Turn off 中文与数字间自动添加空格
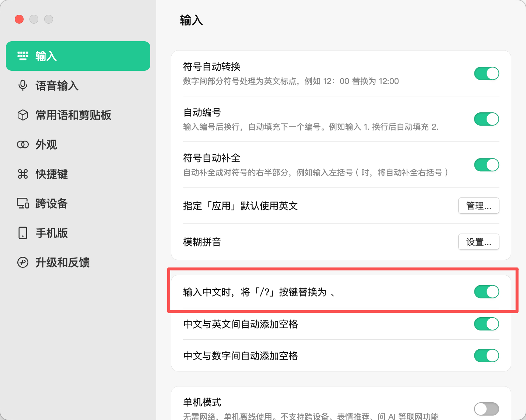Viewport: 526px width, 420px height. tap(487, 356)
